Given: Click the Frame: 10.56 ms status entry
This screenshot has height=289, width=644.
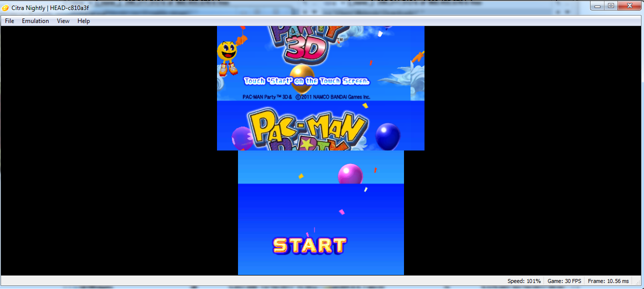Looking at the screenshot, I should [x=608, y=281].
